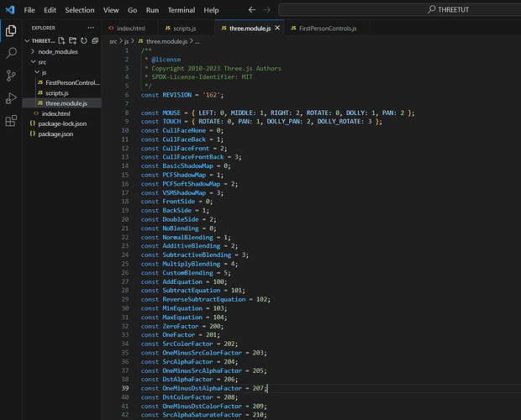This screenshot has width=521, height=420.
Task: Open the Terminal menu
Action: [x=181, y=10]
